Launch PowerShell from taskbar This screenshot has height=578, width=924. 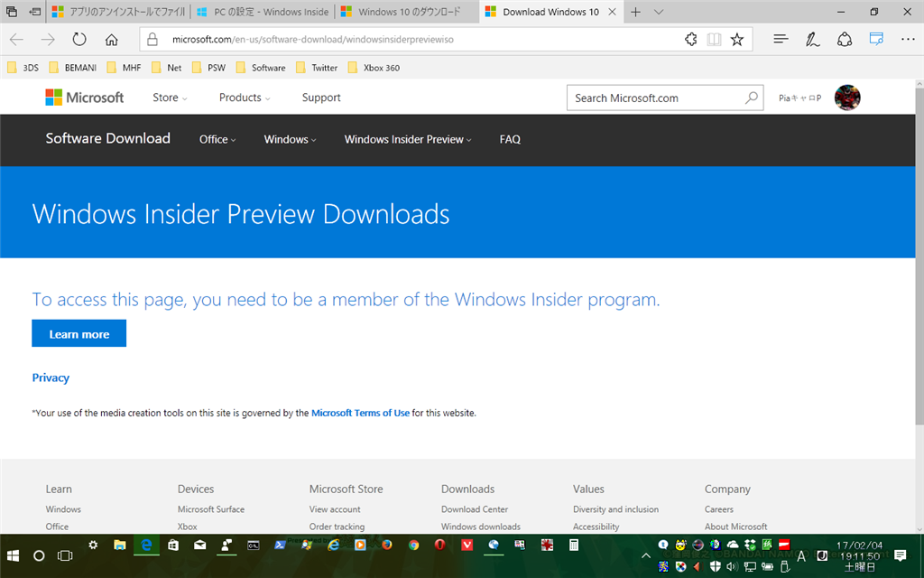tap(280, 545)
